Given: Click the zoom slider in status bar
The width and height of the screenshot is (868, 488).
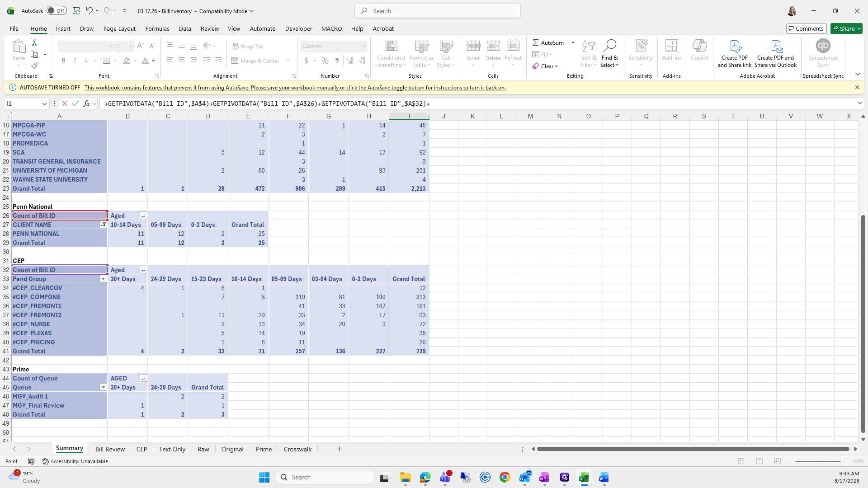Looking at the screenshot, I should point(818,461).
